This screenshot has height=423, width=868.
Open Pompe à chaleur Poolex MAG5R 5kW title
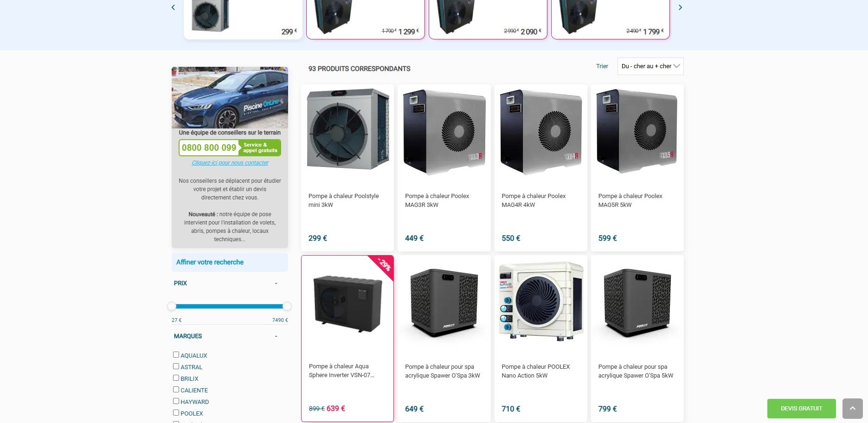630,200
